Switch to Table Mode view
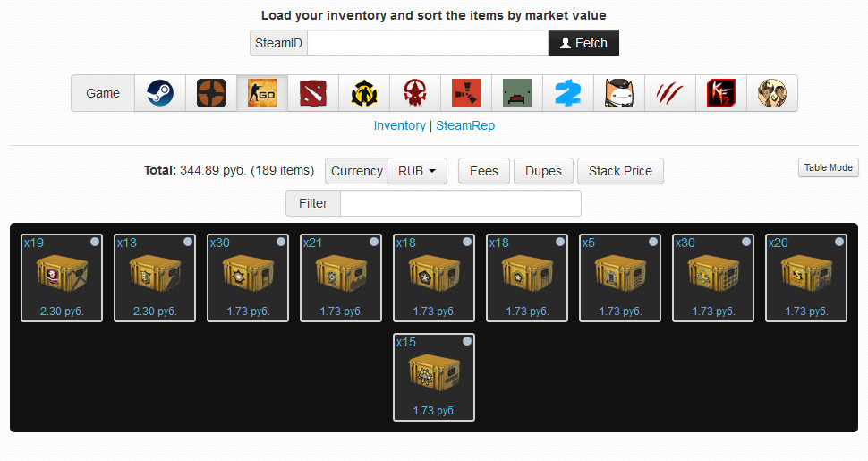 [x=828, y=167]
